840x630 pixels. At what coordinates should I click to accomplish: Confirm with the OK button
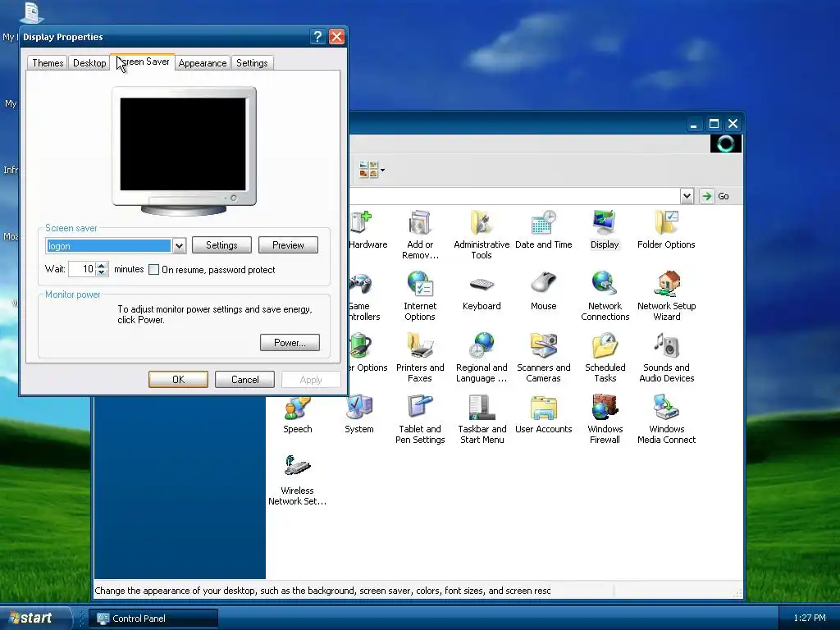178,380
